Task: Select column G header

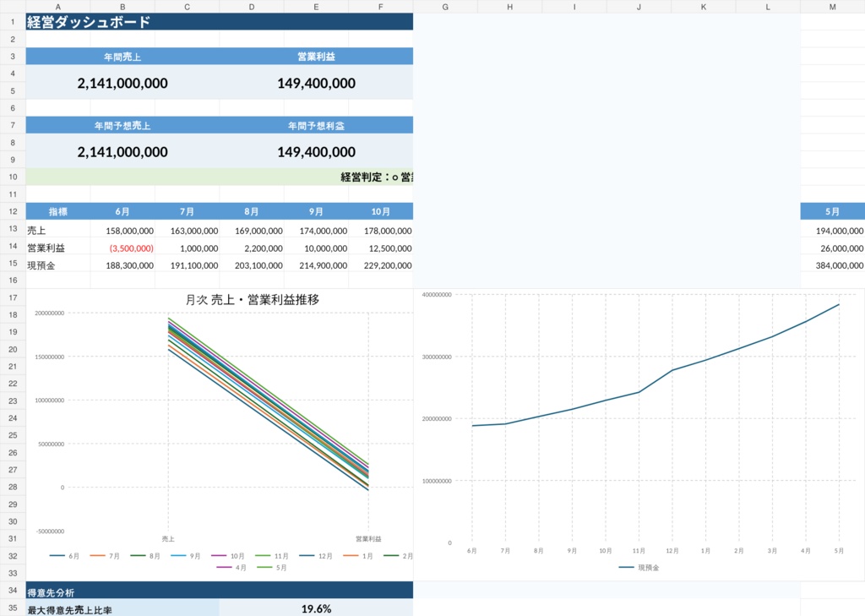Action: [445, 7]
